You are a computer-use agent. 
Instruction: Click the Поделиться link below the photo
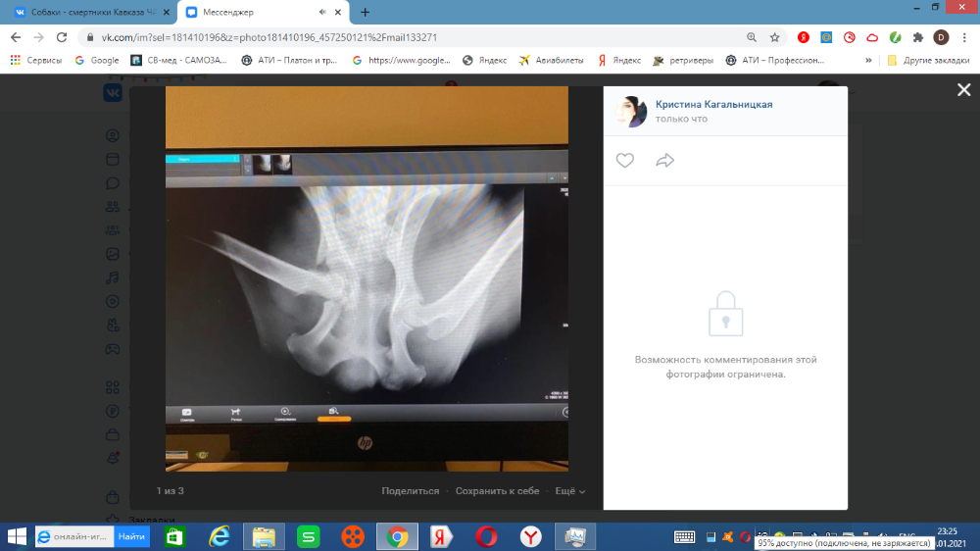(x=411, y=491)
